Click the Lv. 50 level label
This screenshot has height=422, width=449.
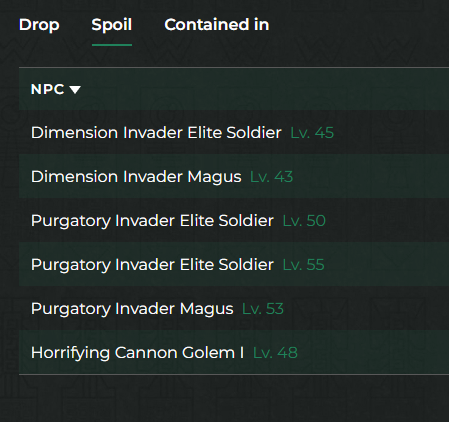pos(304,221)
